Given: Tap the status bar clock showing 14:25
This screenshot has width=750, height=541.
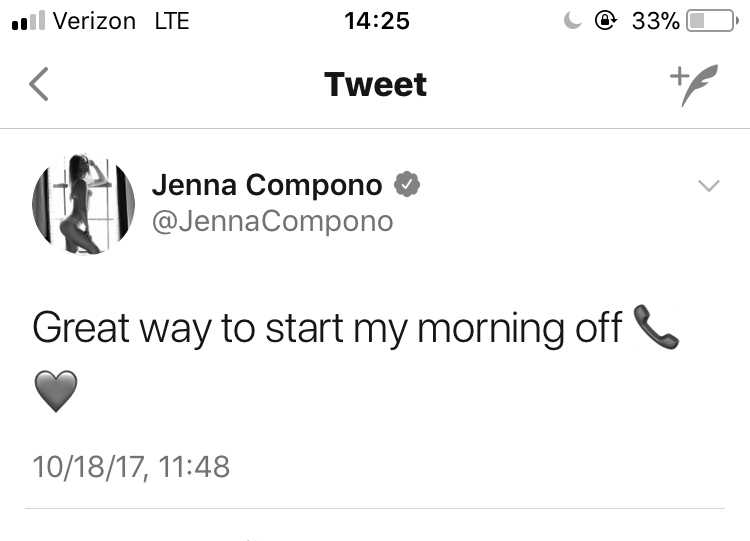Looking at the screenshot, I should [377, 21].
